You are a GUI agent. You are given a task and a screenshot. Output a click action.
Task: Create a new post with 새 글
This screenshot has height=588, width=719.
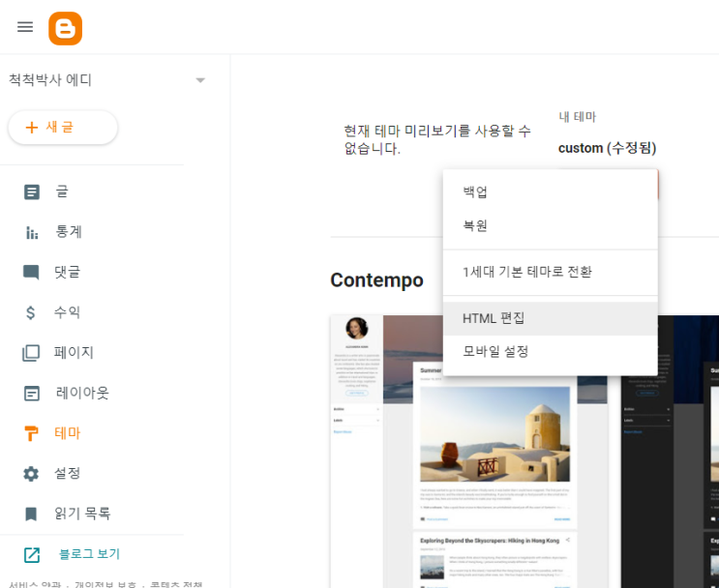pos(63,128)
